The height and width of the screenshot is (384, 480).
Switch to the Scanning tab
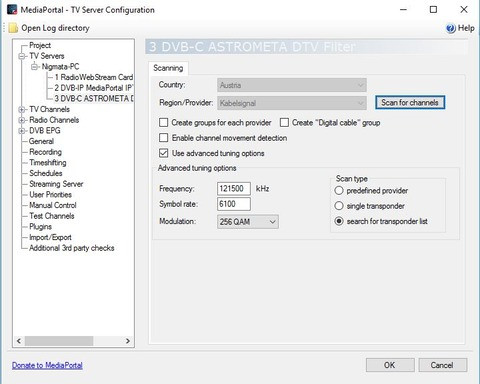pos(168,68)
